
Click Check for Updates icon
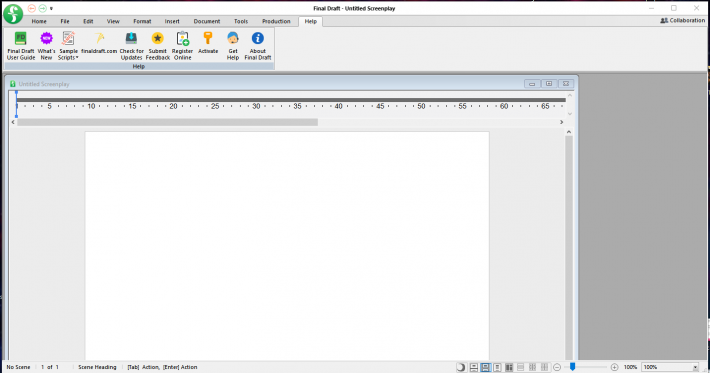131,38
